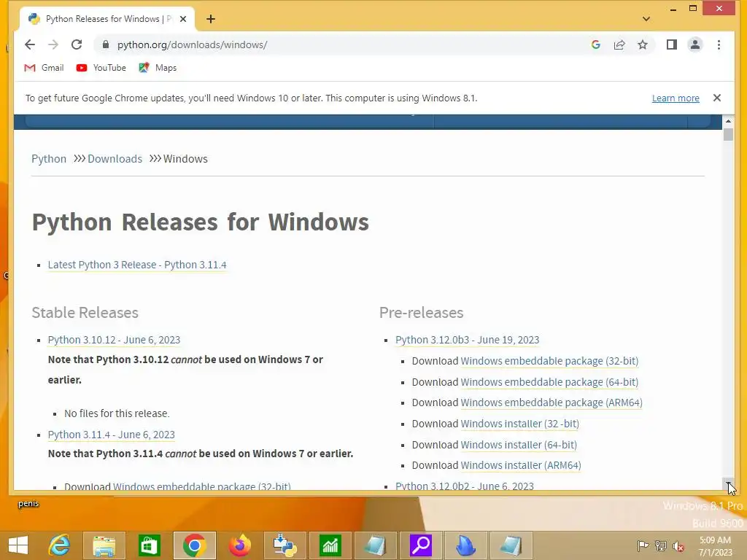This screenshot has width=747, height=560.
Task: Open the Windows Store taskbar icon
Action: tap(149, 545)
